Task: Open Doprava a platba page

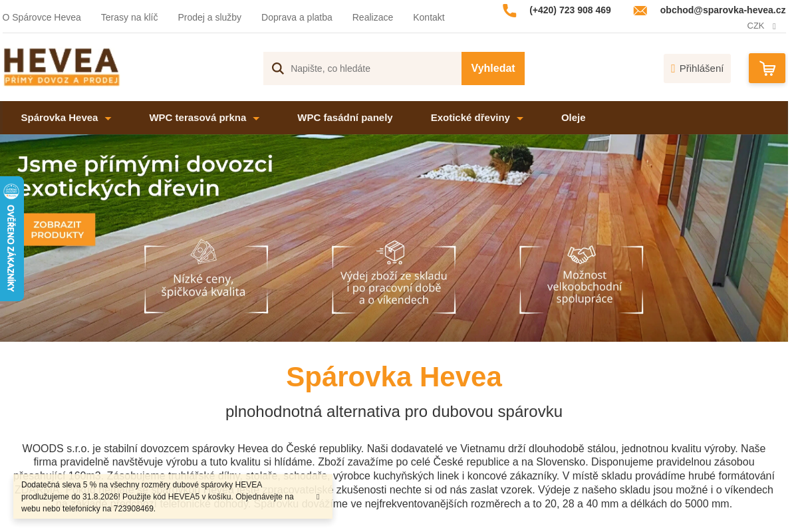Action: click(297, 17)
